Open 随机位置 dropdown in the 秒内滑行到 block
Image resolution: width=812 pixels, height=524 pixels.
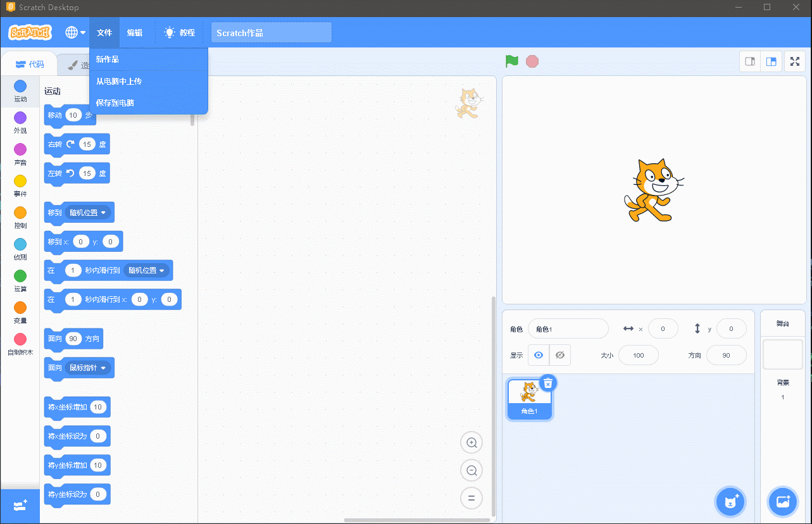(x=147, y=271)
